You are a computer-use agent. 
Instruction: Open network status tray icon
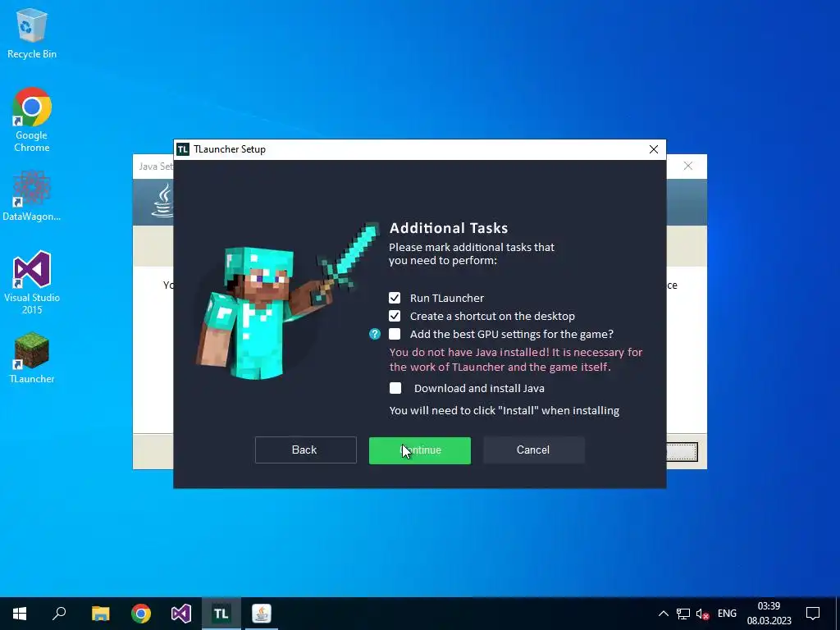coord(683,614)
